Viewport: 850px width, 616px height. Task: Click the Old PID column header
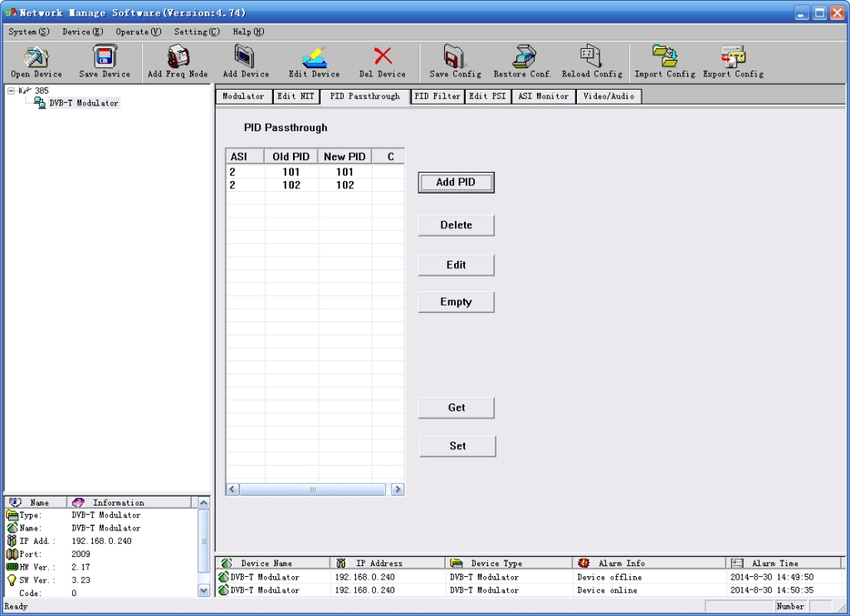pyautogui.click(x=291, y=157)
